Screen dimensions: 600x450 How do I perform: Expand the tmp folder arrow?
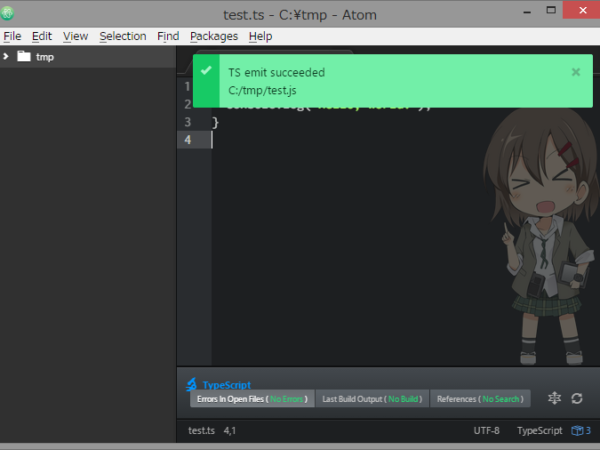[6, 57]
